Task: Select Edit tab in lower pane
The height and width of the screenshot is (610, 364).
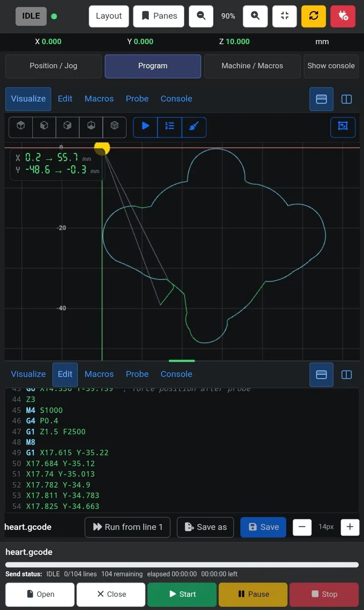Action: (65, 374)
